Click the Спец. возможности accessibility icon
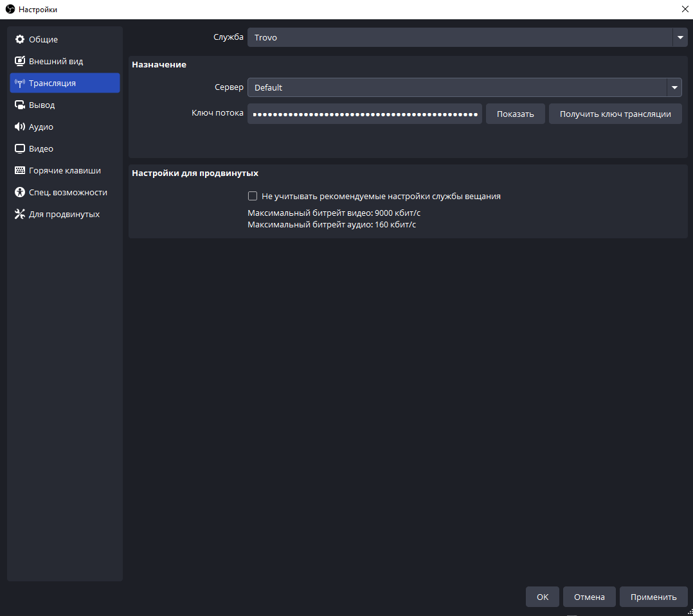The image size is (693, 616). point(19,193)
